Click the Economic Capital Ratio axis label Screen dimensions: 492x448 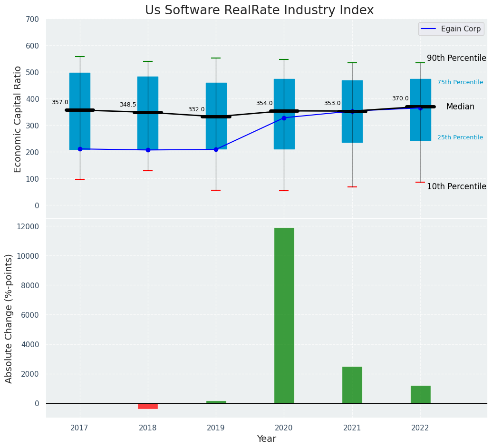click(x=18, y=119)
